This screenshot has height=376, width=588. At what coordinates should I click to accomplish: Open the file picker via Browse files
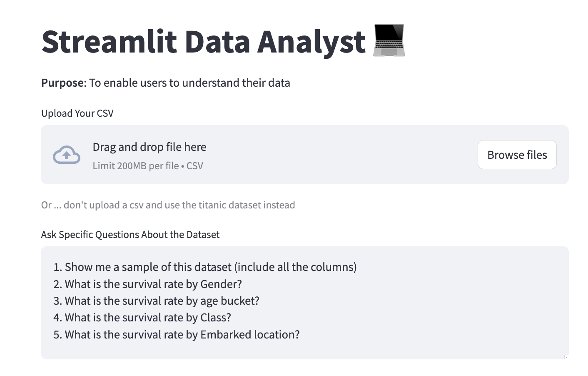[x=517, y=155]
